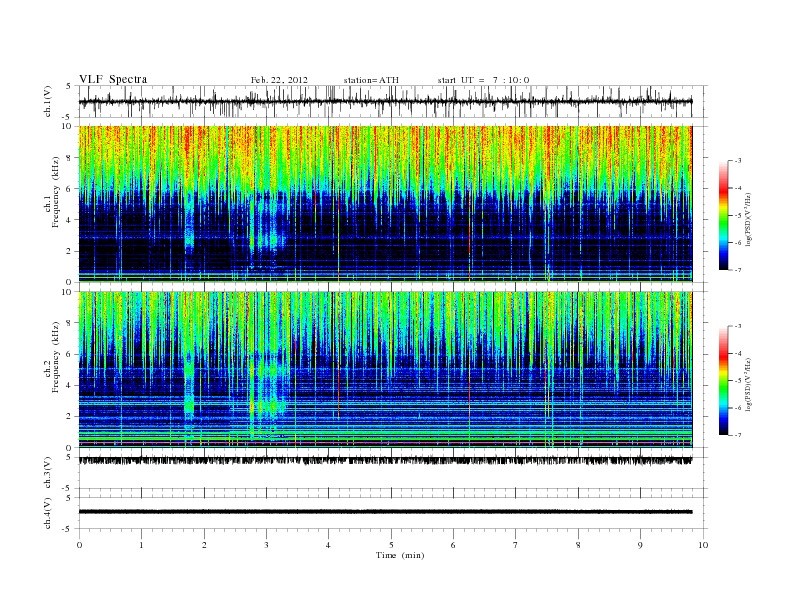Screen dimensions: 792x612
Task: Click time axis tick label "5"
Action: (x=391, y=545)
